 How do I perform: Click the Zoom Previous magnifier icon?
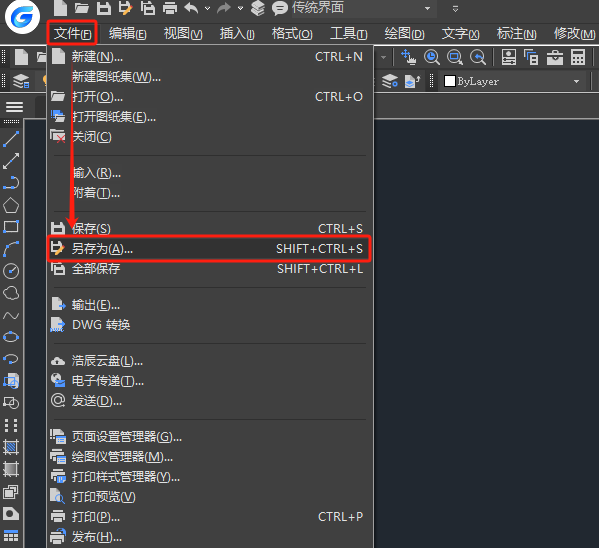pos(478,58)
